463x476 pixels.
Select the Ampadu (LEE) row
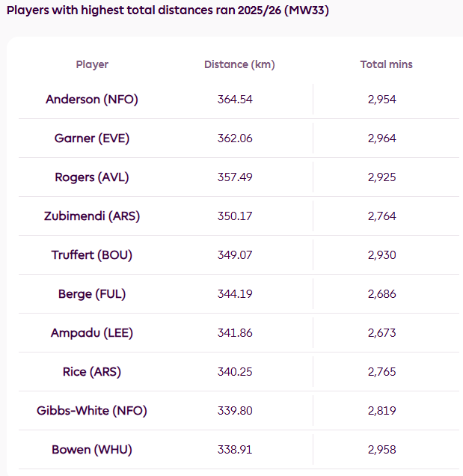tap(239, 333)
